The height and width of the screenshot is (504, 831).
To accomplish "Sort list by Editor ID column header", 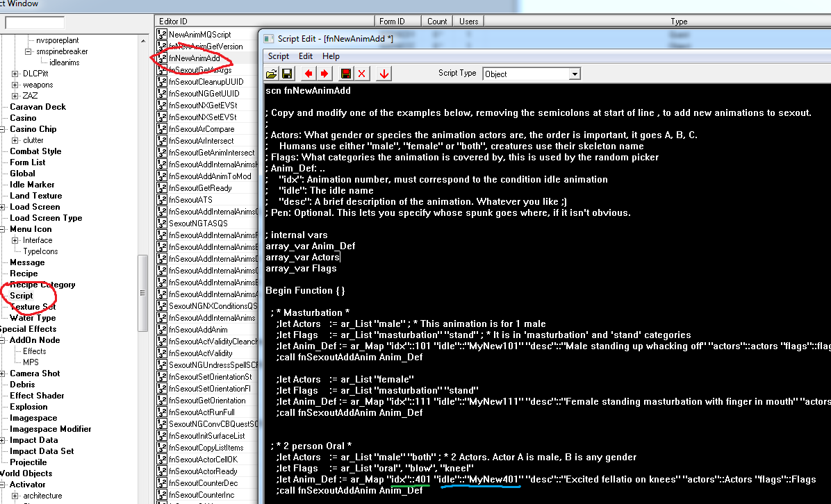I will click(x=264, y=22).
